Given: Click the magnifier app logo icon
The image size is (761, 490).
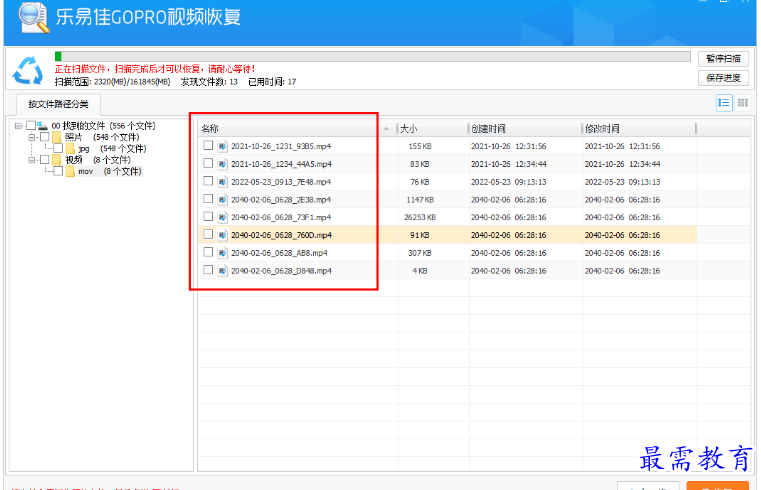Looking at the screenshot, I should tap(33, 17).
